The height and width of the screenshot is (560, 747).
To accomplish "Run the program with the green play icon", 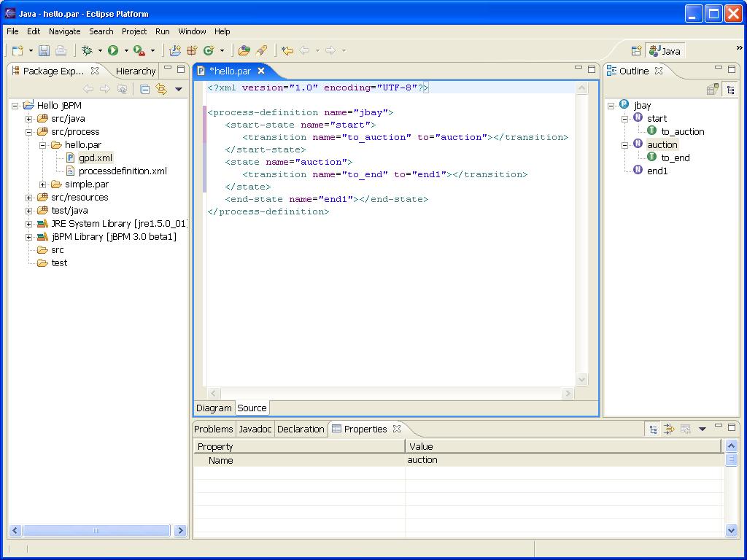I will coord(113,50).
